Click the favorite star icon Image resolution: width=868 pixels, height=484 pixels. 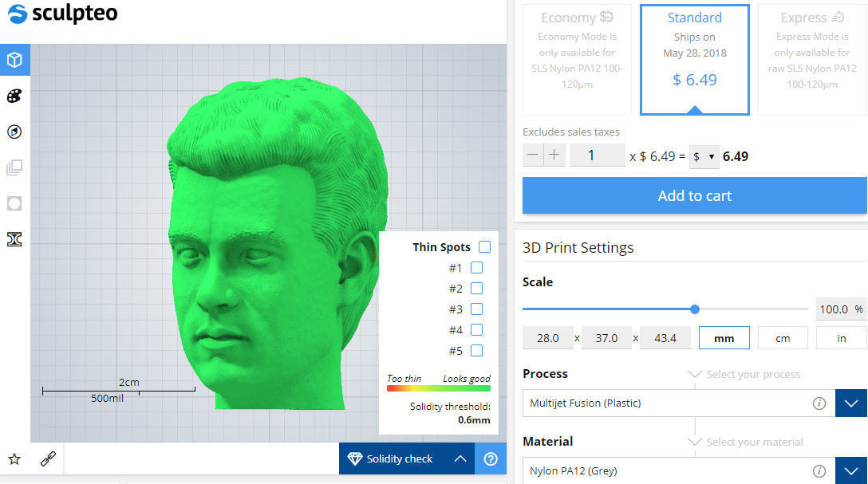14,458
